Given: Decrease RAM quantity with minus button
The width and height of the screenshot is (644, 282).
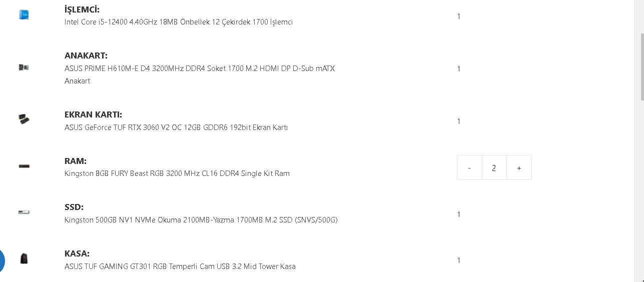Looking at the screenshot, I should [x=469, y=168].
